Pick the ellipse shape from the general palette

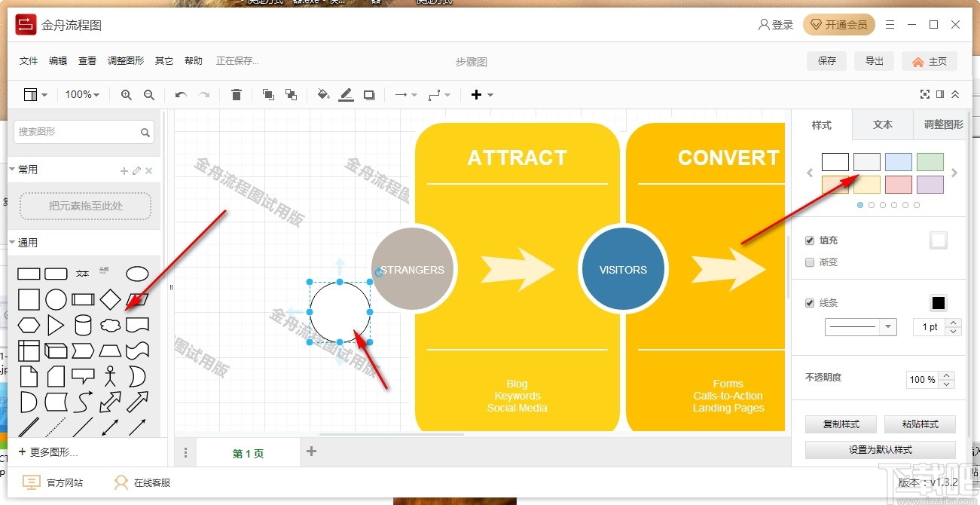coord(137,274)
